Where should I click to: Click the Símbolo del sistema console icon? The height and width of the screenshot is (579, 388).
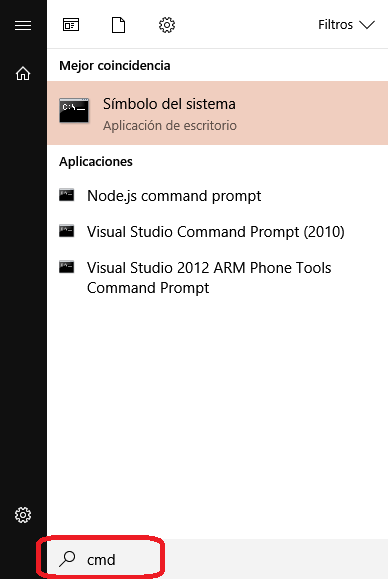[74, 110]
